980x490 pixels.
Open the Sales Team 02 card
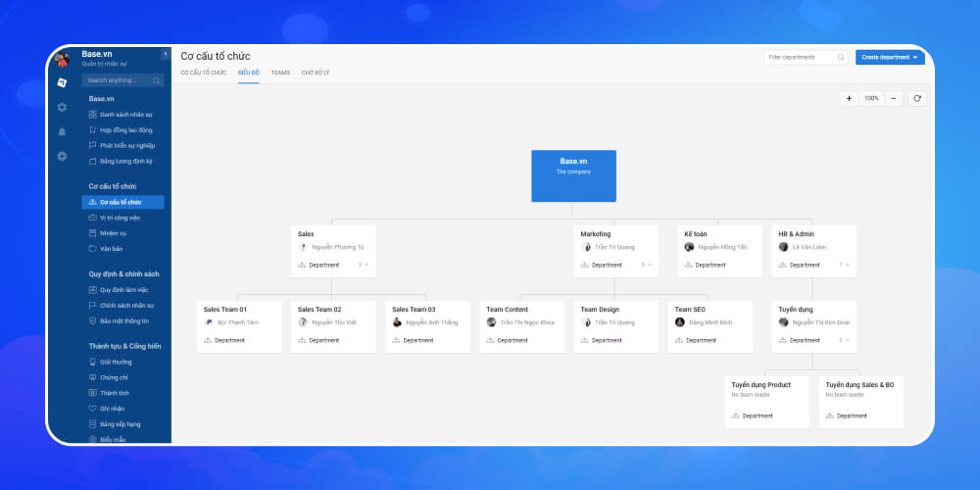click(334, 327)
